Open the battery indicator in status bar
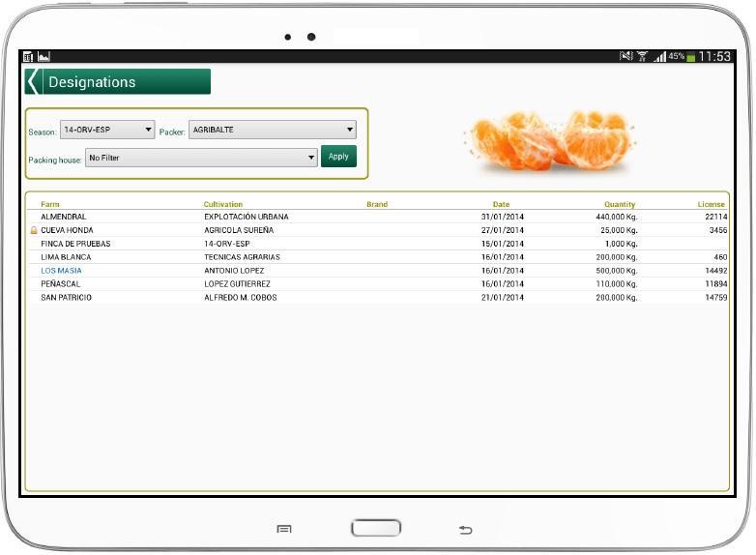Viewport: 756px width, 555px height. click(691, 57)
